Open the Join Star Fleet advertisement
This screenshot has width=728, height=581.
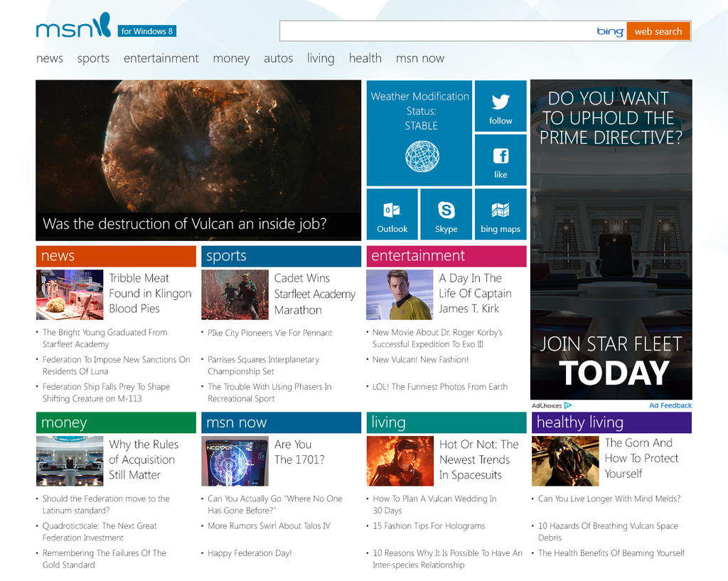tap(611, 240)
